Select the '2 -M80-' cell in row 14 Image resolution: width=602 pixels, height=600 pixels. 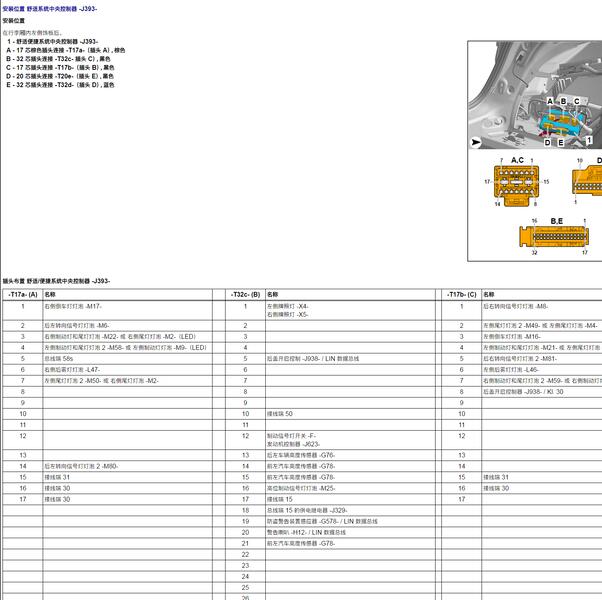pos(127,466)
